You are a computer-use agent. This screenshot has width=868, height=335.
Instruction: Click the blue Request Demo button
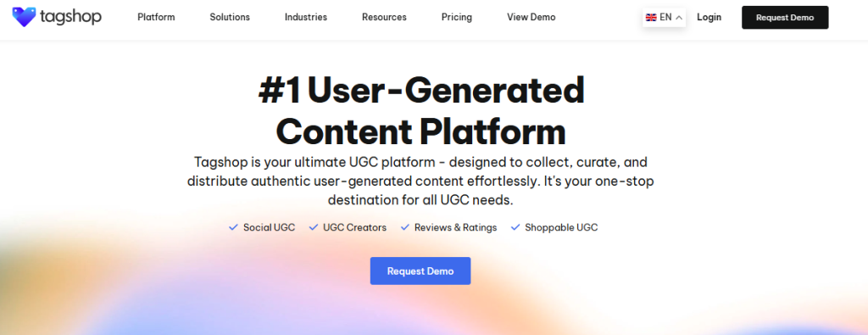420,271
